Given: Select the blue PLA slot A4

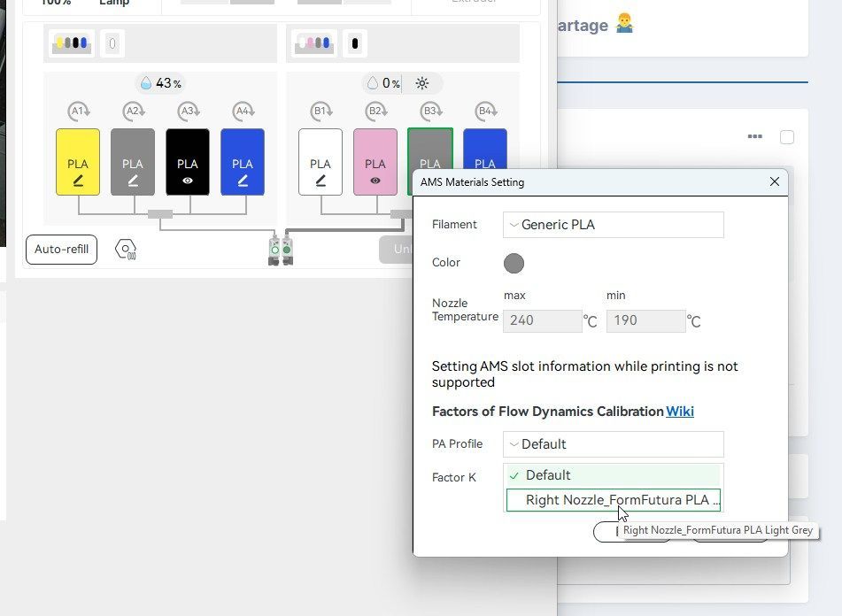Looking at the screenshot, I should click(x=243, y=161).
